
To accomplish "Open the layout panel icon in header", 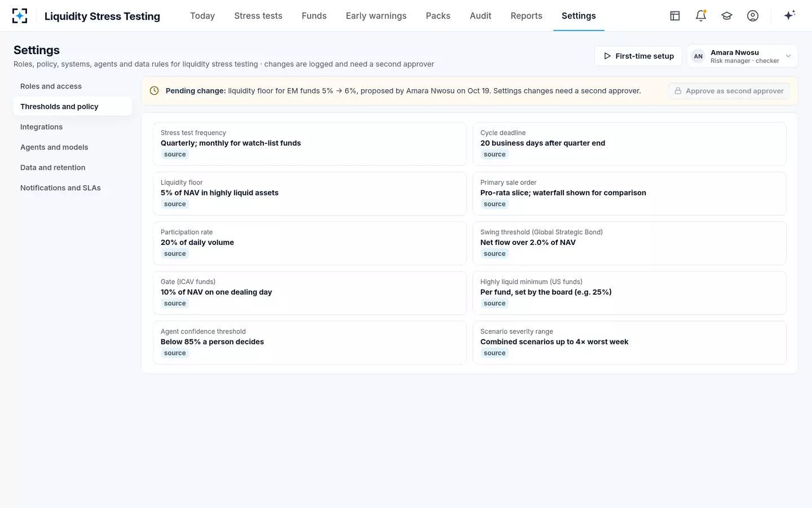I will (675, 16).
